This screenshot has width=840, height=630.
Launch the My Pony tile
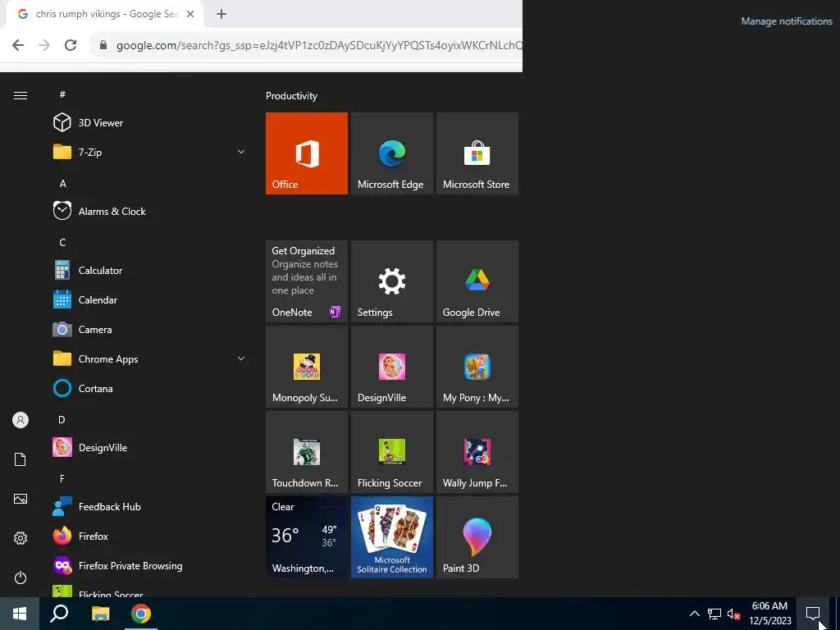(x=477, y=367)
